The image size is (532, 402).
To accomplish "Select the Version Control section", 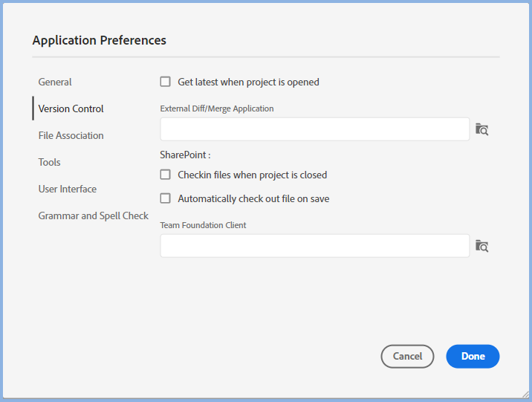I will click(x=71, y=108).
